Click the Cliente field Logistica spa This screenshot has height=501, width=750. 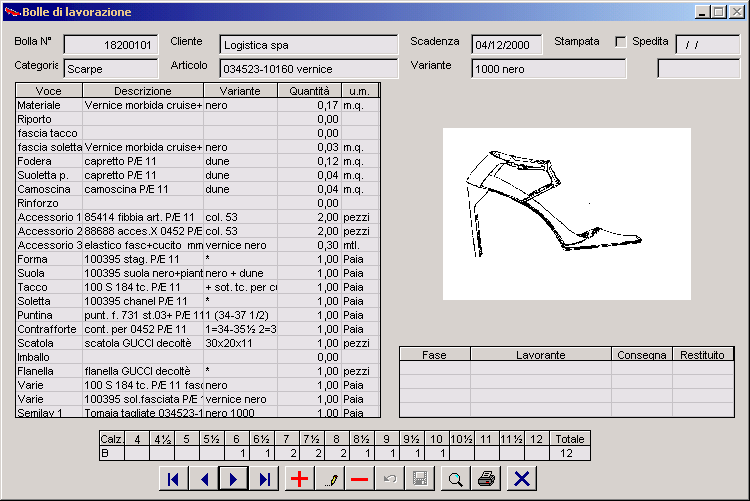tap(309, 45)
